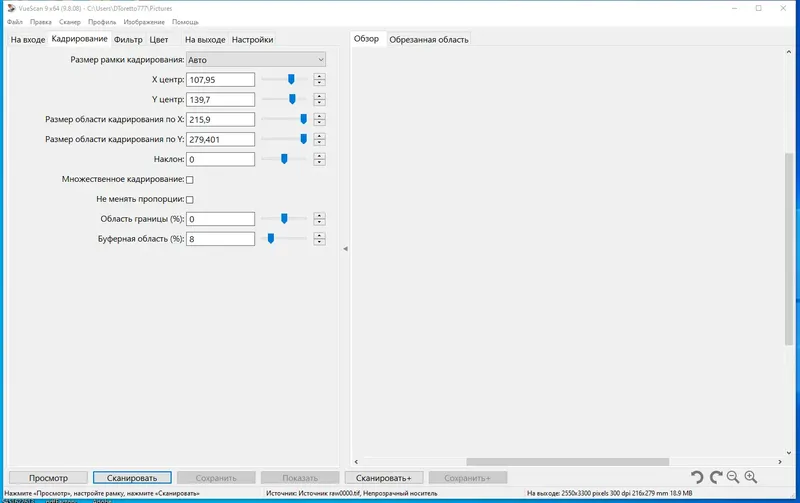Click the Наклон slider handle

coord(284,159)
